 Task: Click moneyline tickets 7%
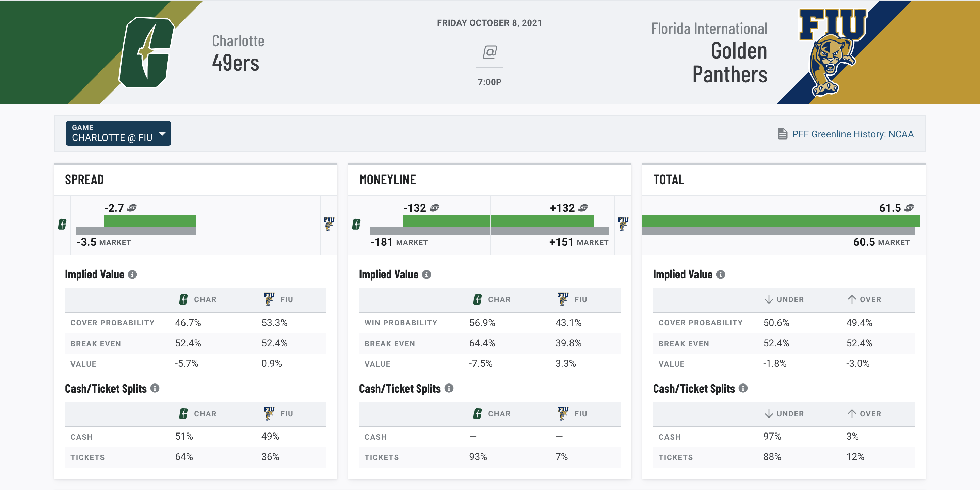click(x=562, y=457)
